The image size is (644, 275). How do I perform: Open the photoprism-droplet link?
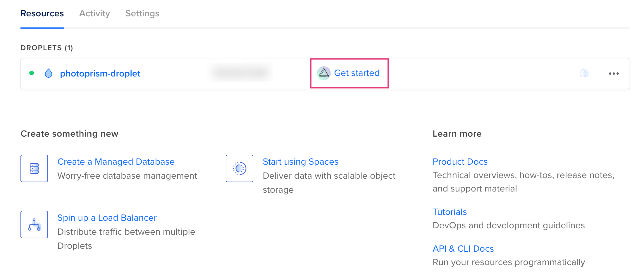100,74
